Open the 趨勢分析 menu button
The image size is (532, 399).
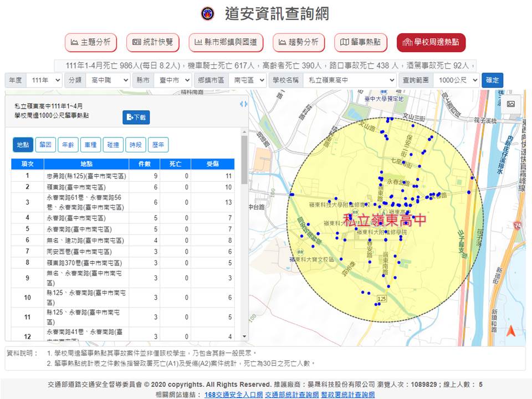299,42
